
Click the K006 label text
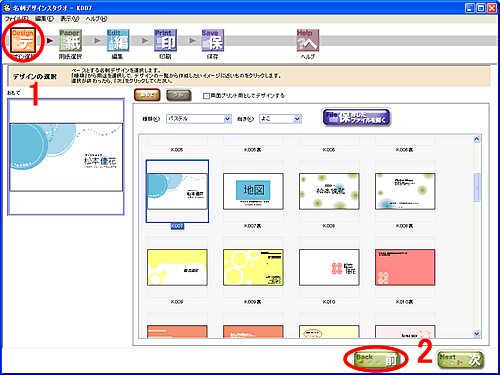pos(329,150)
